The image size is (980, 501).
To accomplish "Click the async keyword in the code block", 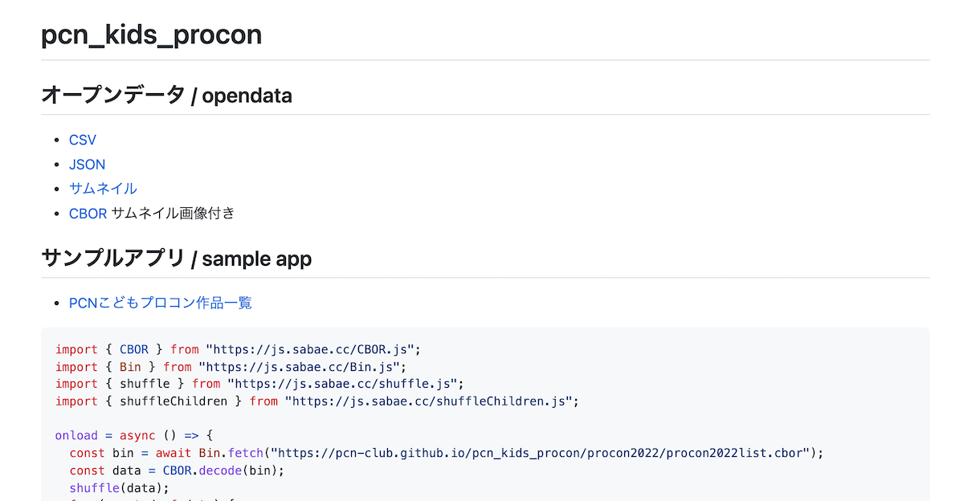I will pyautogui.click(x=137, y=435).
